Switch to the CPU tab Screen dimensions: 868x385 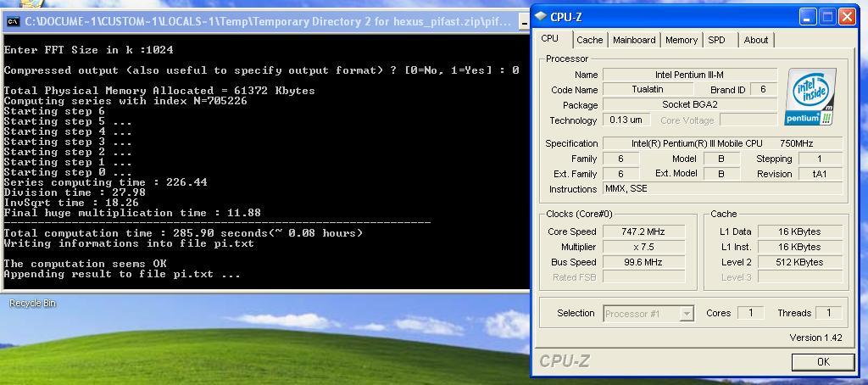(549, 38)
